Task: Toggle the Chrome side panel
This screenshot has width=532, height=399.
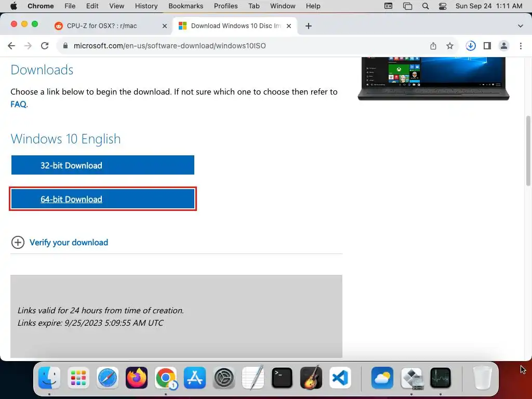Action: pyautogui.click(x=487, y=46)
